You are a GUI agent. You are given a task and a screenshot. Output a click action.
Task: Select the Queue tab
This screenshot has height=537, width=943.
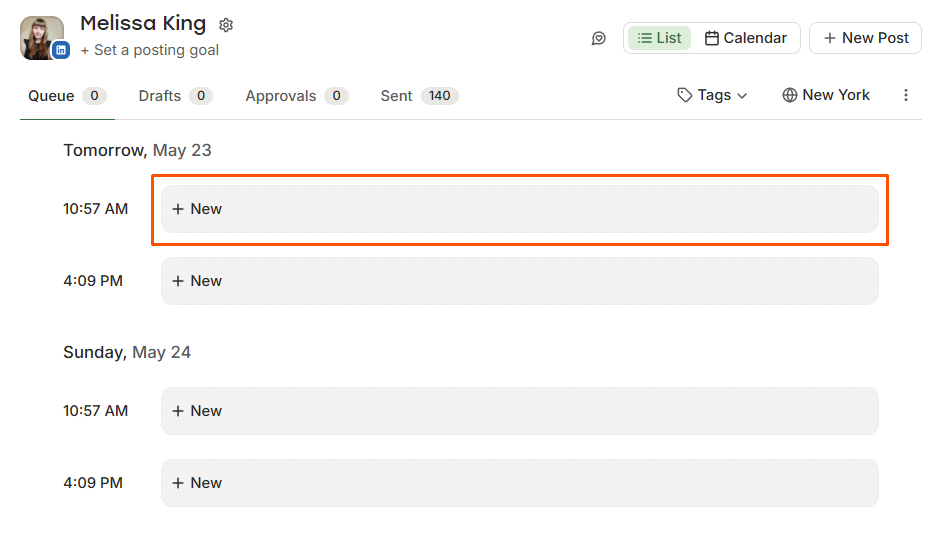coord(67,96)
